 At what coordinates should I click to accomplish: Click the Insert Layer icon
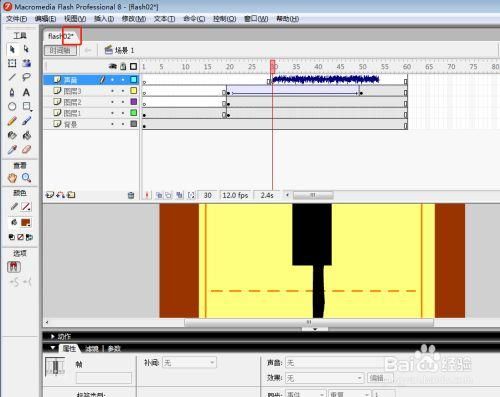tap(49, 195)
